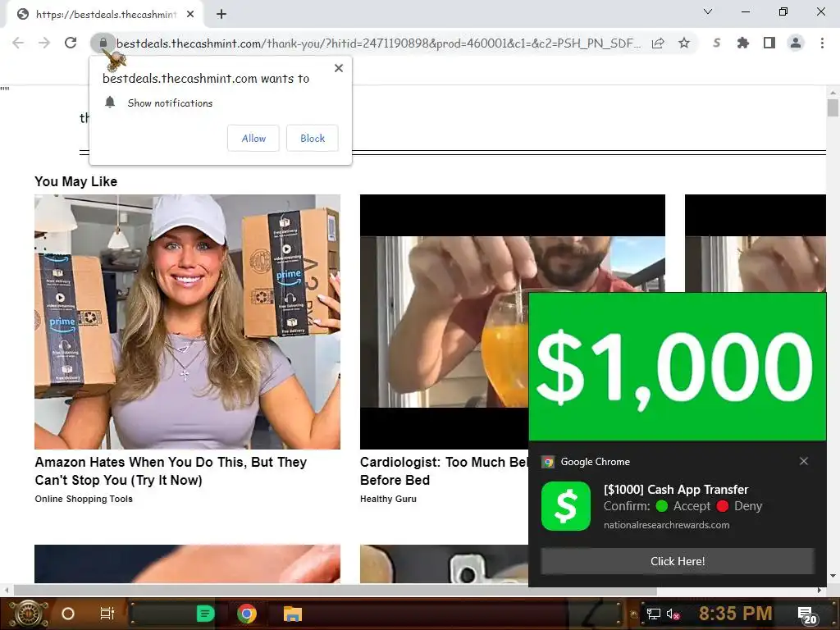Image resolution: width=840 pixels, height=630 pixels.
Task: Open Cortana circle on taskbar
Action: point(68,614)
